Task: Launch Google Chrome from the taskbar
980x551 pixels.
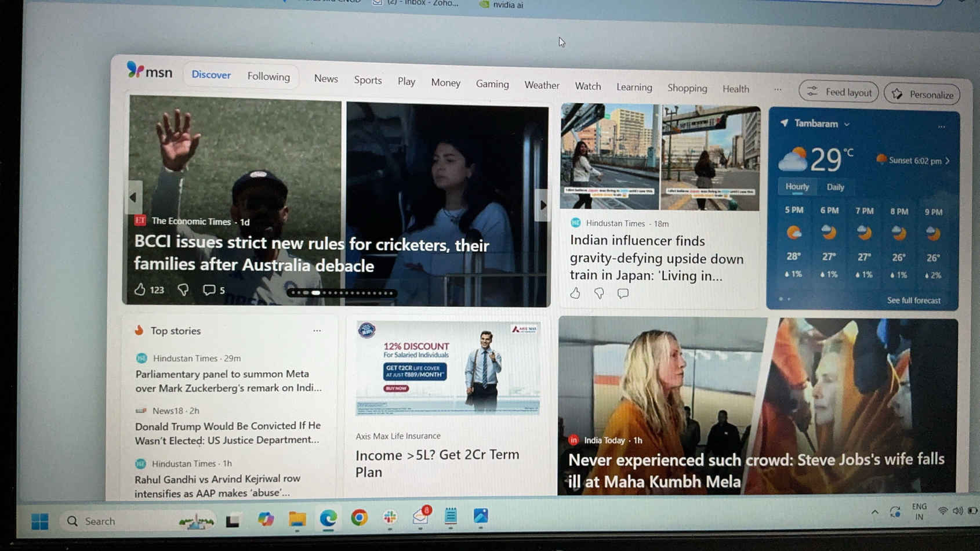Action: point(359,517)
